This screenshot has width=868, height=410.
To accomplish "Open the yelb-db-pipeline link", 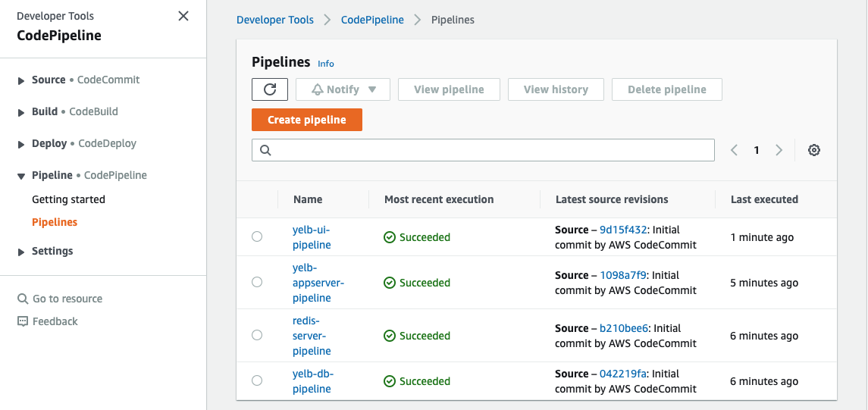I will tap(313, 380).
